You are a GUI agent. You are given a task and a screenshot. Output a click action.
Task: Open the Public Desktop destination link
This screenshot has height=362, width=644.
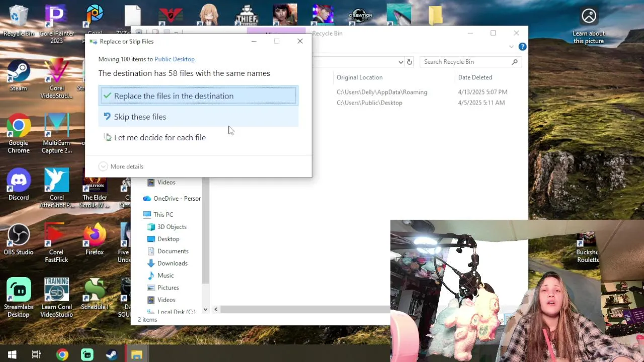[x=174, y=59]
